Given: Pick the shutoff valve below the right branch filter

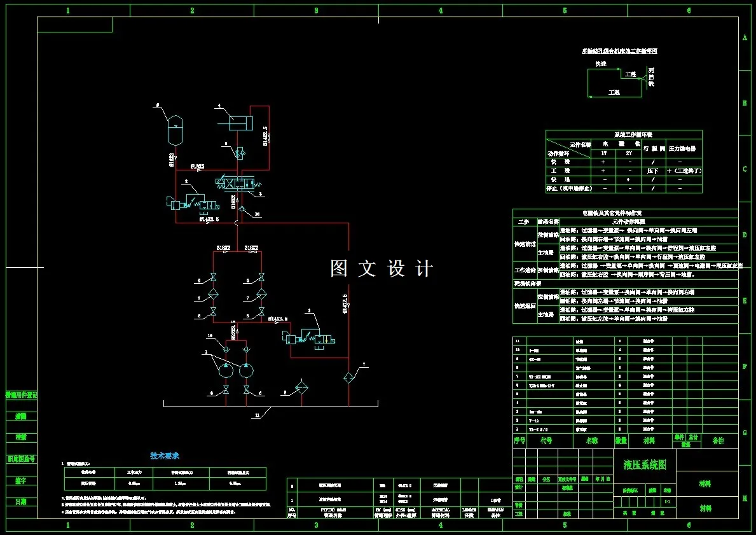Looking at the screenshot, I should click(261, 312).
